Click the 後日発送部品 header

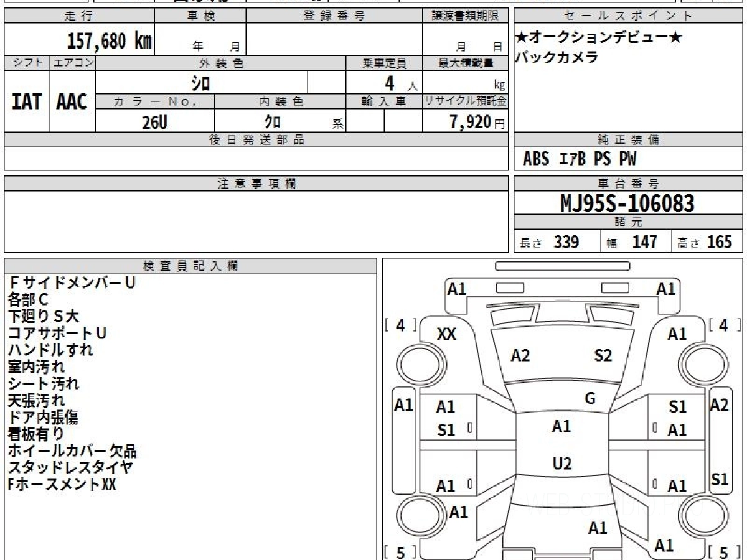[256, 140]
